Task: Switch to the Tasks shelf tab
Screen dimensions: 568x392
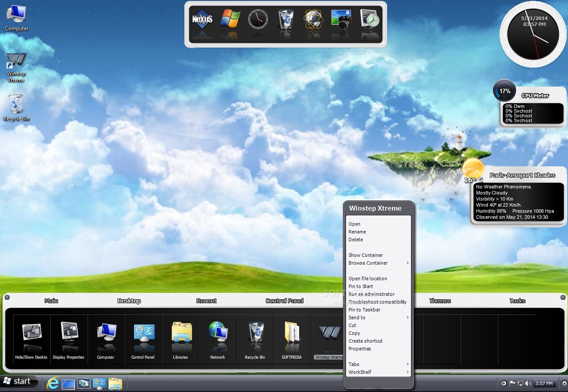Action: click(517, 301)
